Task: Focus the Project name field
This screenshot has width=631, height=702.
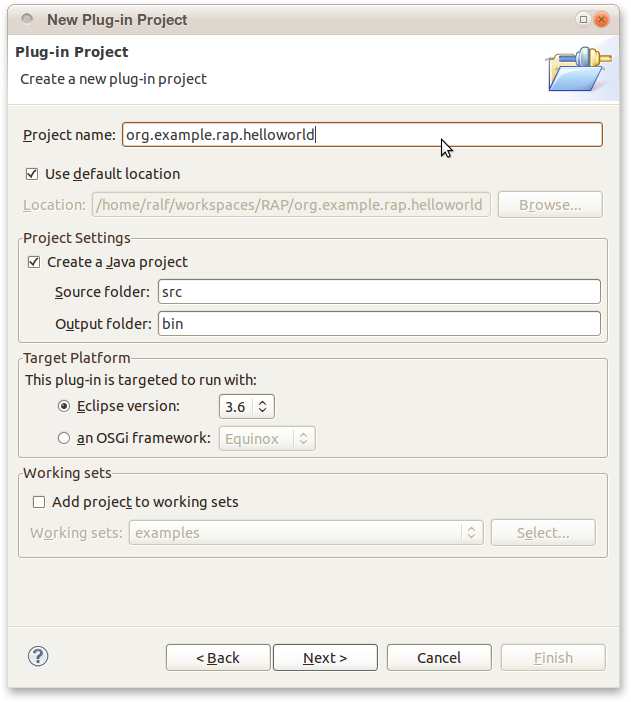Action: tap(362, 134)
